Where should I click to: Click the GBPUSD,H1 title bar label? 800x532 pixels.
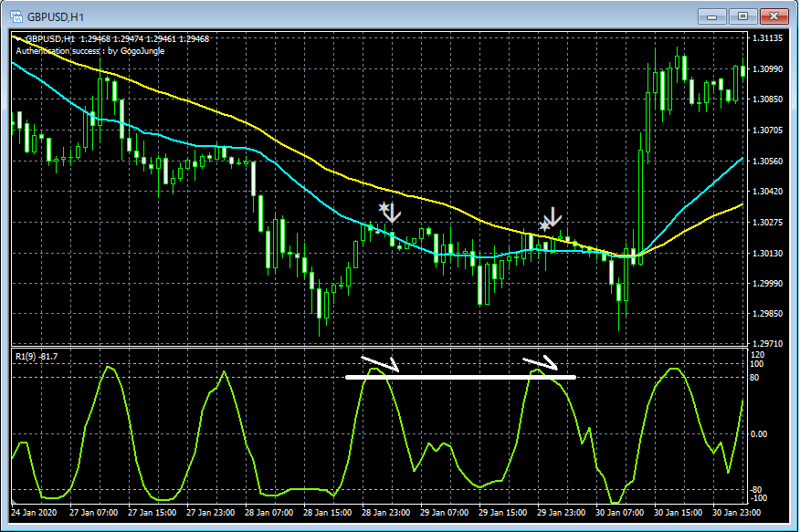point(50,15)
